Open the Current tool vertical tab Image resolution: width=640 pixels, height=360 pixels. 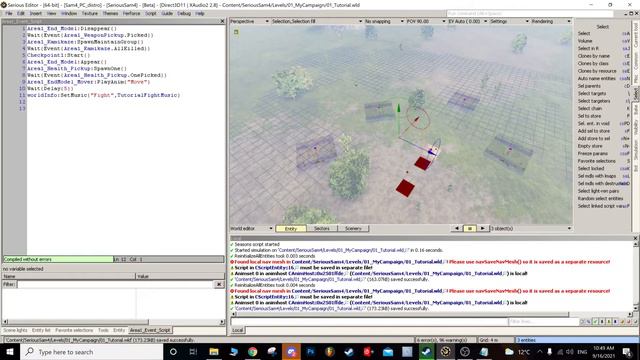(x=636, y=36)
